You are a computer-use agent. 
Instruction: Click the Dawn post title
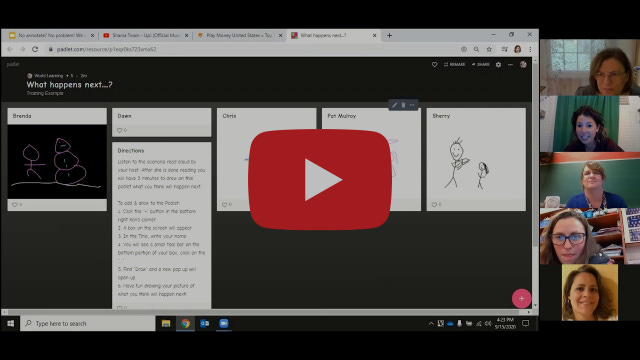(124, 116)
